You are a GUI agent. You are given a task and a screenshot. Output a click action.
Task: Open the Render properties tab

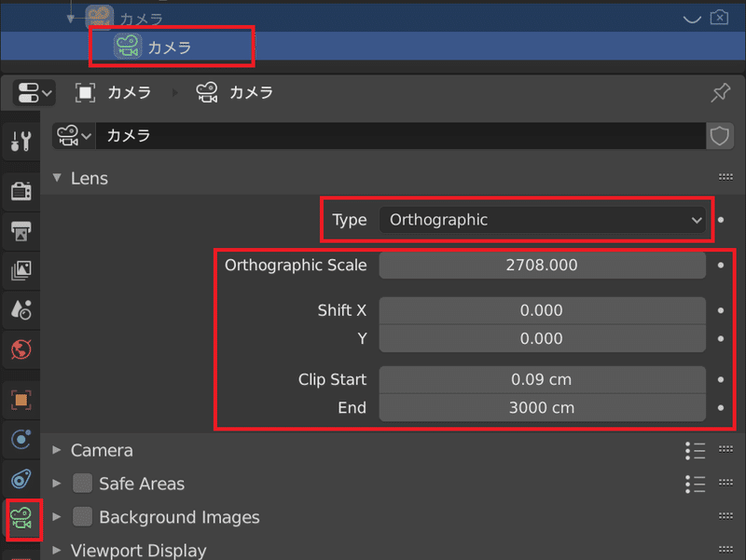[x=21, y=191]
